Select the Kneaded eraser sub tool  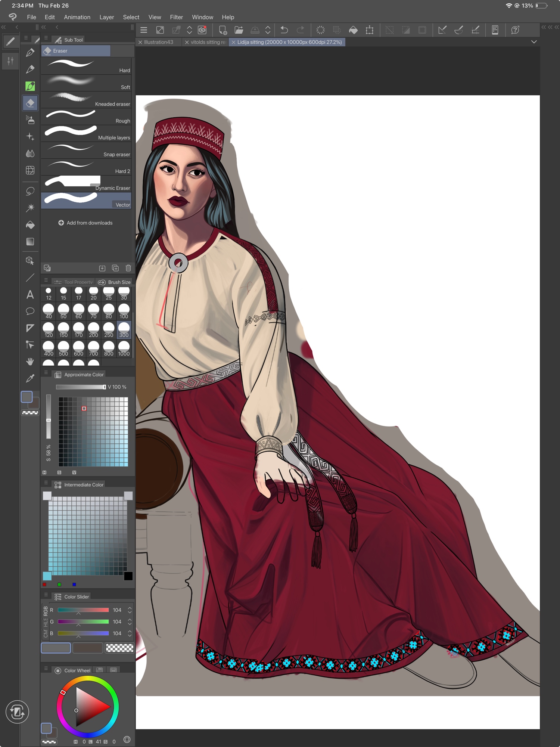[x=86, y=100]
